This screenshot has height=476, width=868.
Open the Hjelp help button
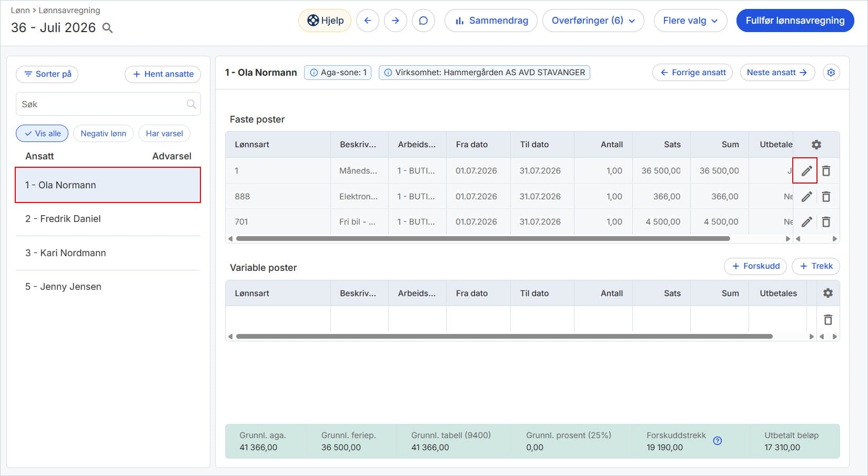click(x=325, y=21)
